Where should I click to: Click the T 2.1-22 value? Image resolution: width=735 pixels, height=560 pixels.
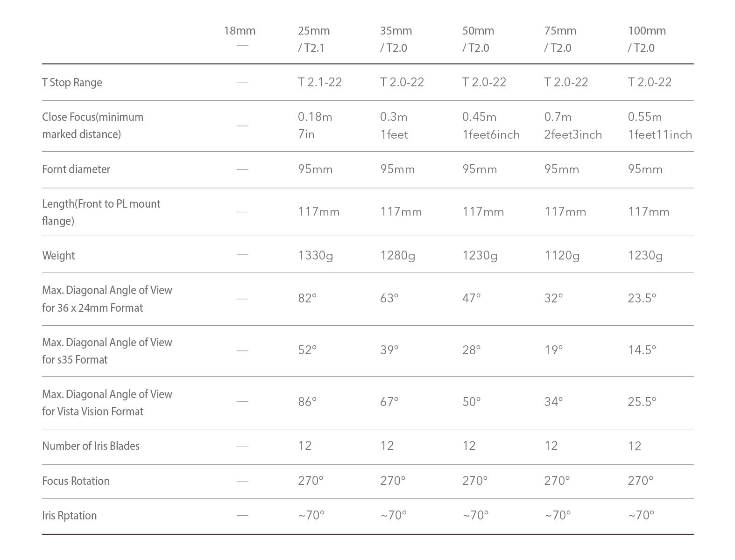[x=320, y=83]
